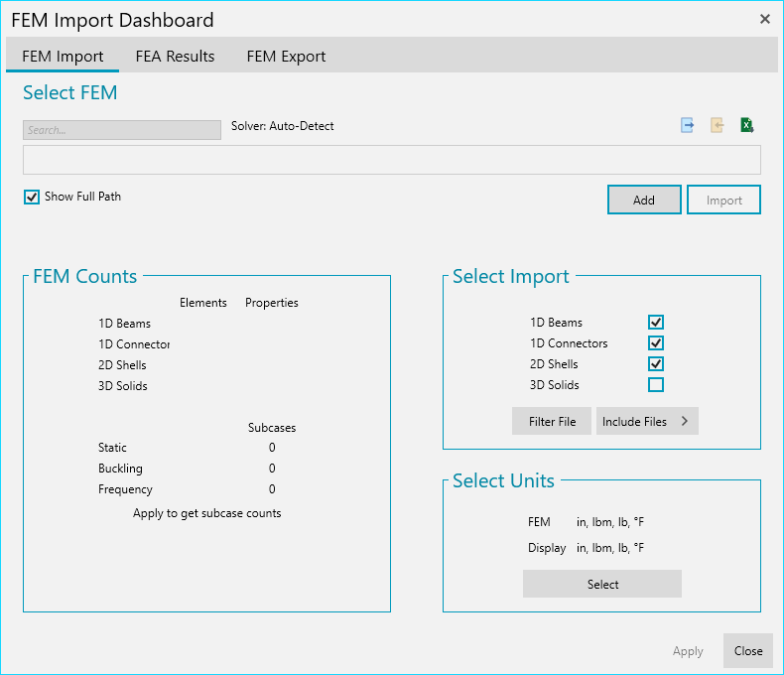The image size is (784, 675).
Task: Click the FEM units value text
Action: [x=610, y=522]
